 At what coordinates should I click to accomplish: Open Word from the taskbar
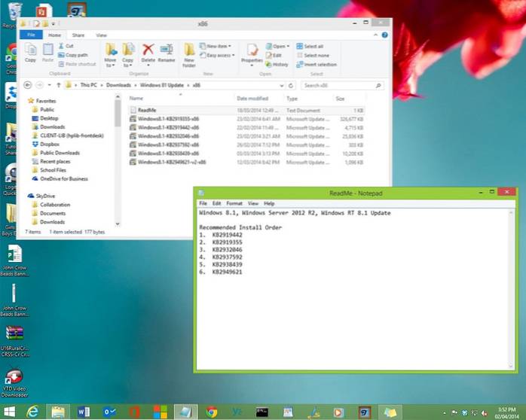(x=83, y=412)
